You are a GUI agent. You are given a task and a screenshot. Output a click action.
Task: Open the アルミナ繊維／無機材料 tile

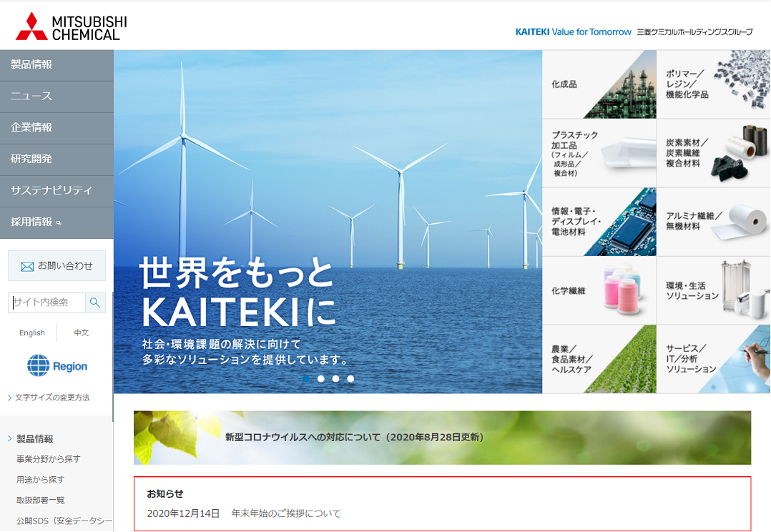714,222
